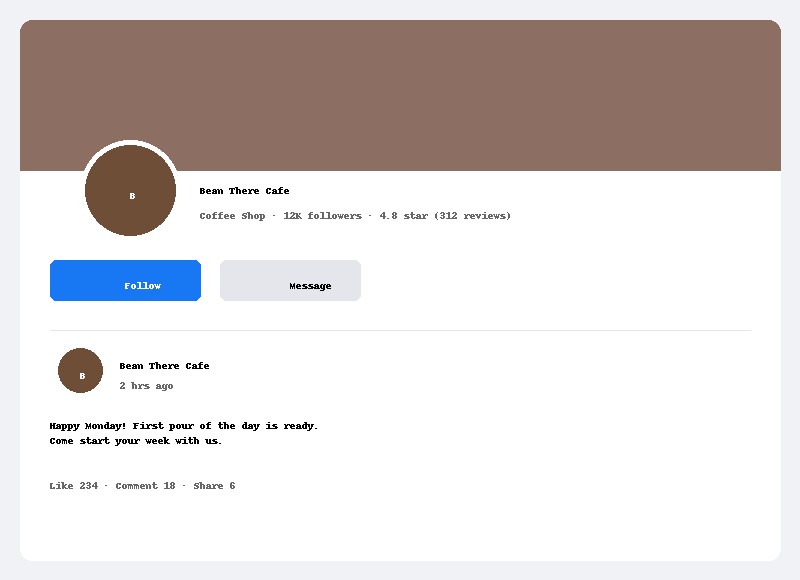Open the '4.8 star (312 reviews)' rating

pyautogui.click(x=445, y=216)
